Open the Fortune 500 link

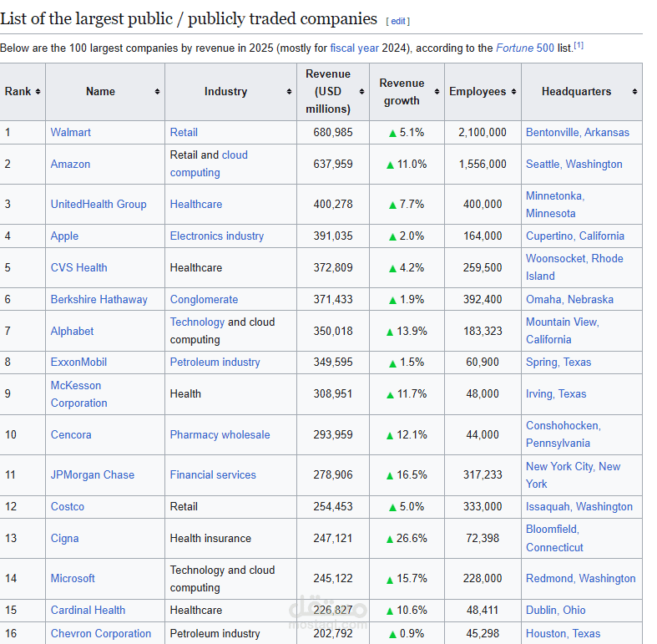(525, 48)
